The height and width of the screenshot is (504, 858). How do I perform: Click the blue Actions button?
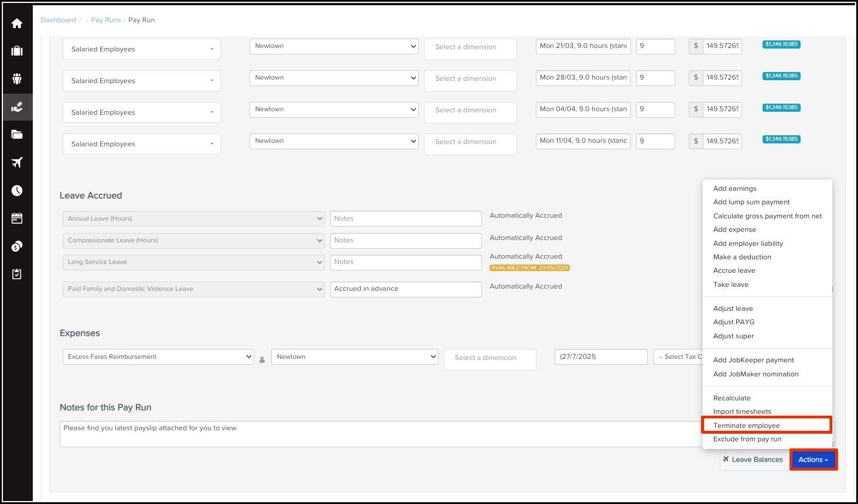pos(813,460)
